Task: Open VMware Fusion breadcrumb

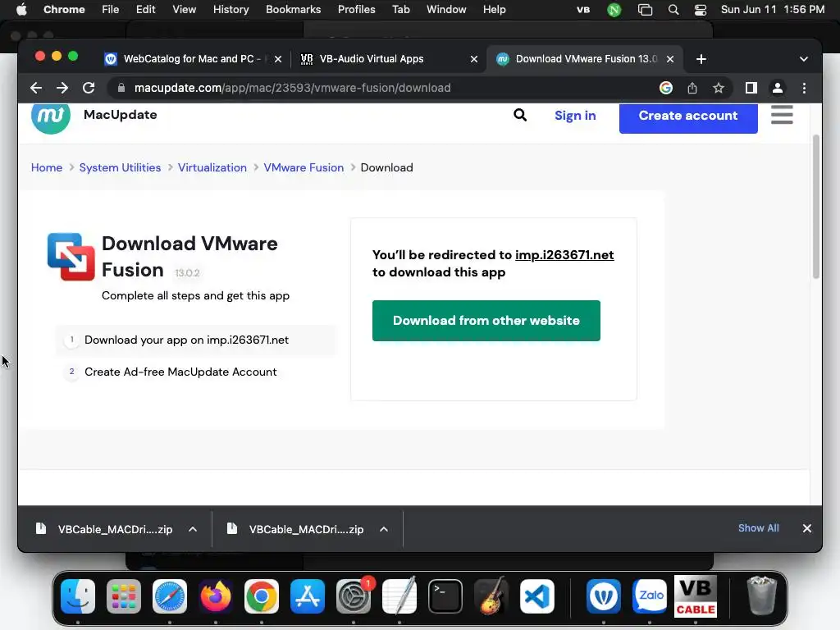Action: click(304, 167)
